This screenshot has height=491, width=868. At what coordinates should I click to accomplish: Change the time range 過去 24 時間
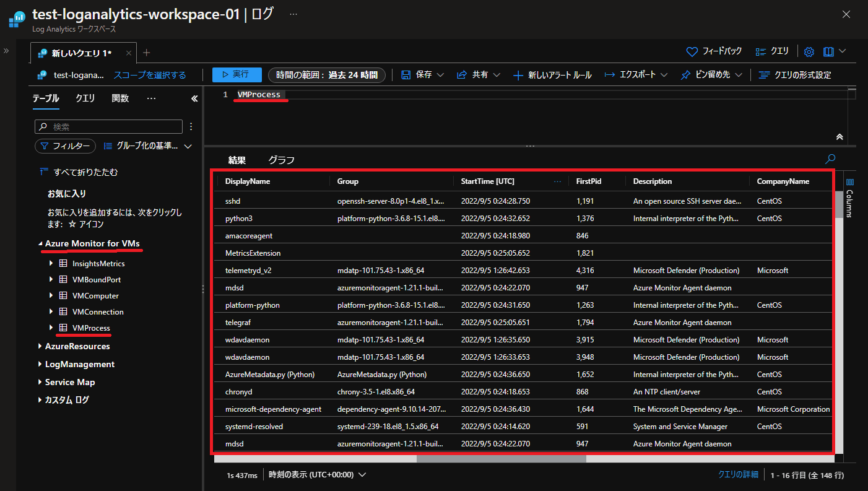point(327,75)
